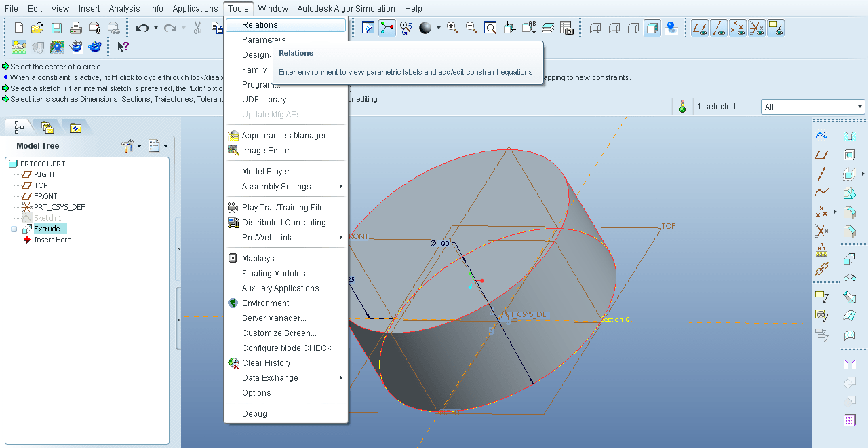
Task: Click the Zoom Out magnifier
Action: 471,28
